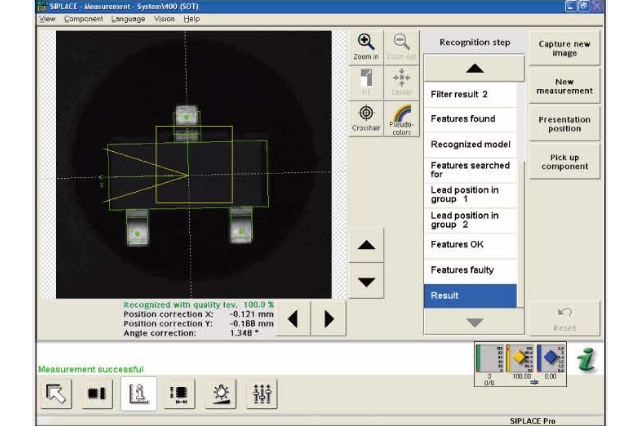
Task: Click the right arrow button below the image
Action: [328, 319]
